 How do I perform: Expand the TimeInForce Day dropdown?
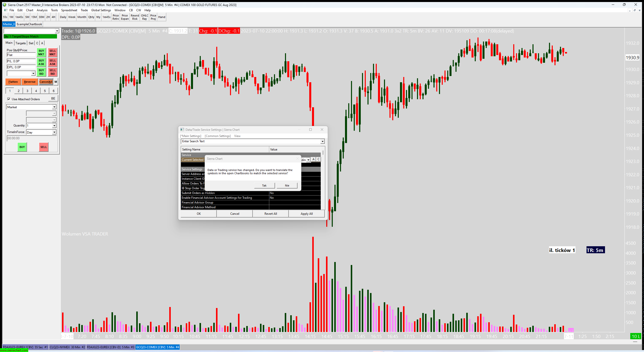tap(54, 132)
